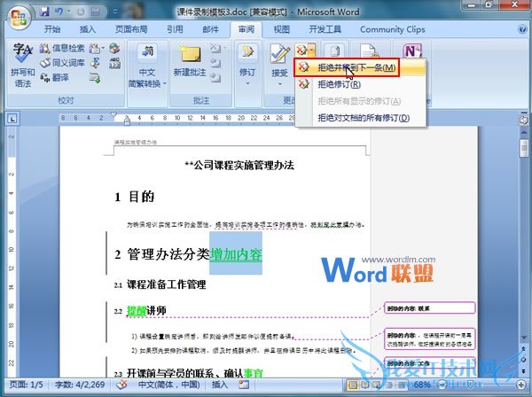
Task: Open 信息检索 research pane
Action: (62, 48)
